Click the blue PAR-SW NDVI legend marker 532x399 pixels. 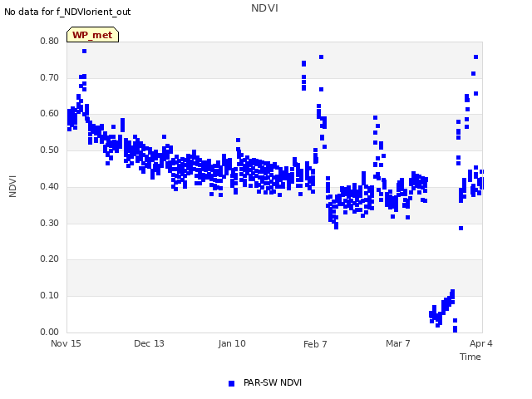pos(231,383)
